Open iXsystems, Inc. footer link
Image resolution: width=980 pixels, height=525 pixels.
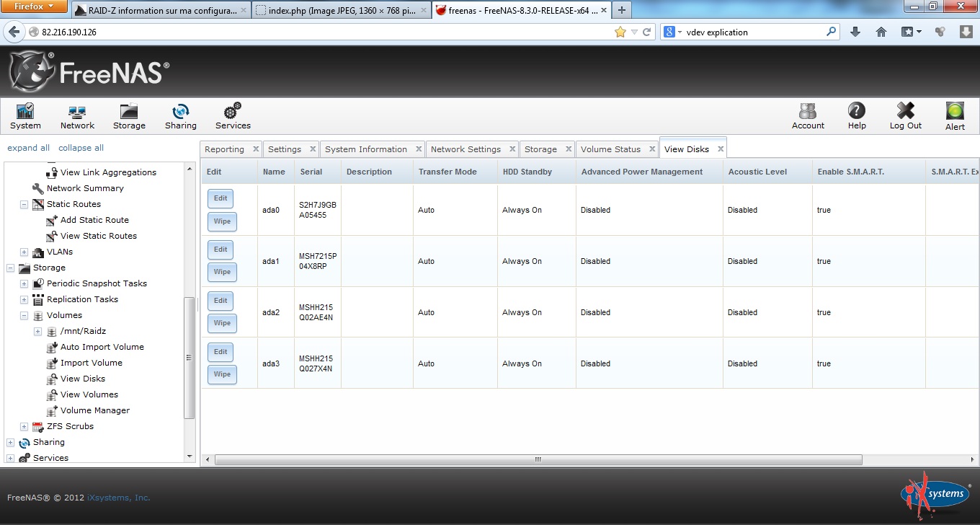coord(119,498)
